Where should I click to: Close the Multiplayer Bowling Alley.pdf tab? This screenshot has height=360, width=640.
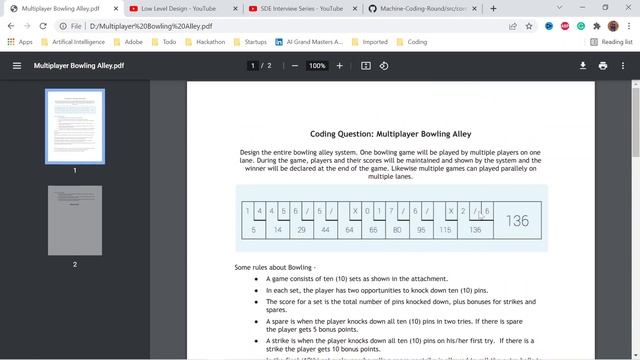click(x=116, y=9)
